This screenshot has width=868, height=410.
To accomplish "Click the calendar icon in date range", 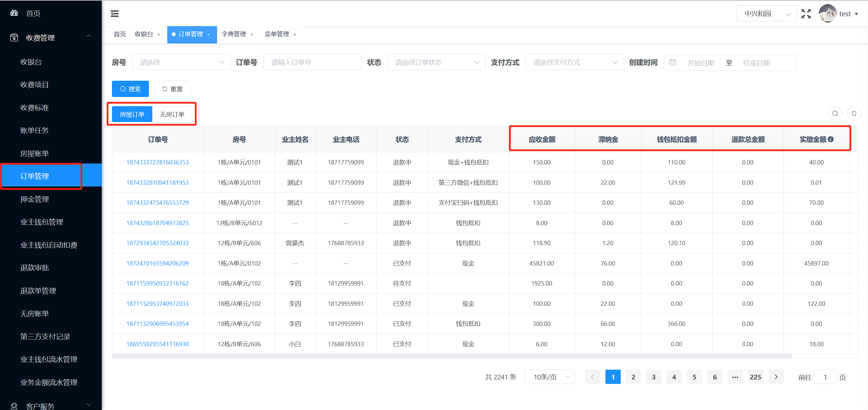I will [673, 62].
